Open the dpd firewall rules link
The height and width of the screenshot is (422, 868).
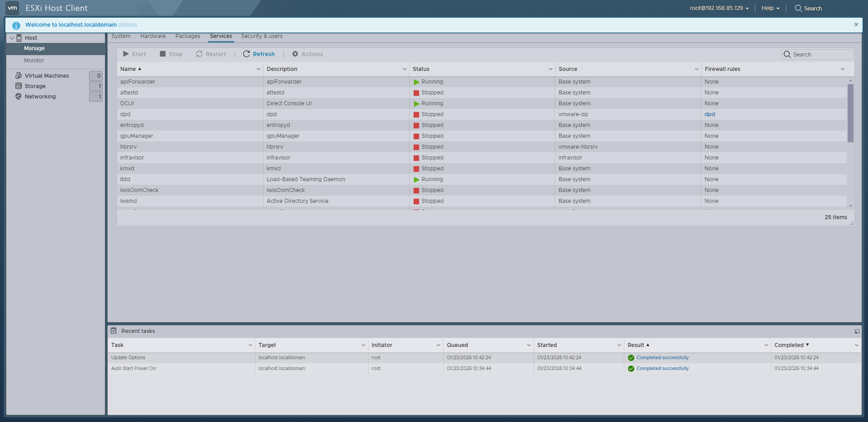click(x=709, y=114)
